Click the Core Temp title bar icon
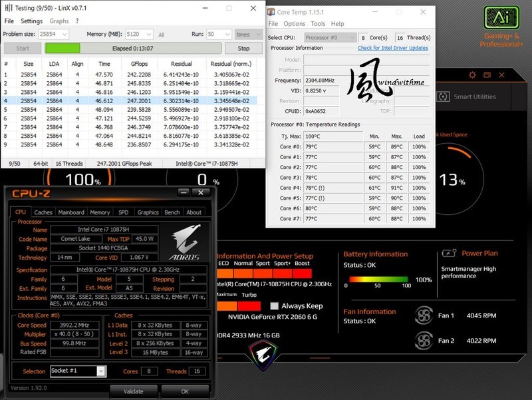Viewport: 532px width, 400px height. tap(272, 11)
